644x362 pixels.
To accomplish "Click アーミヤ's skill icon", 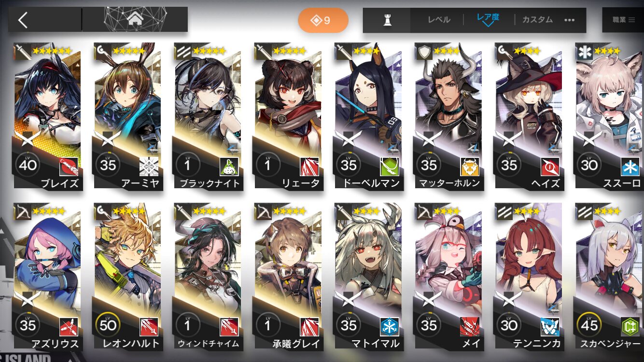I will [x=149, y=167].
